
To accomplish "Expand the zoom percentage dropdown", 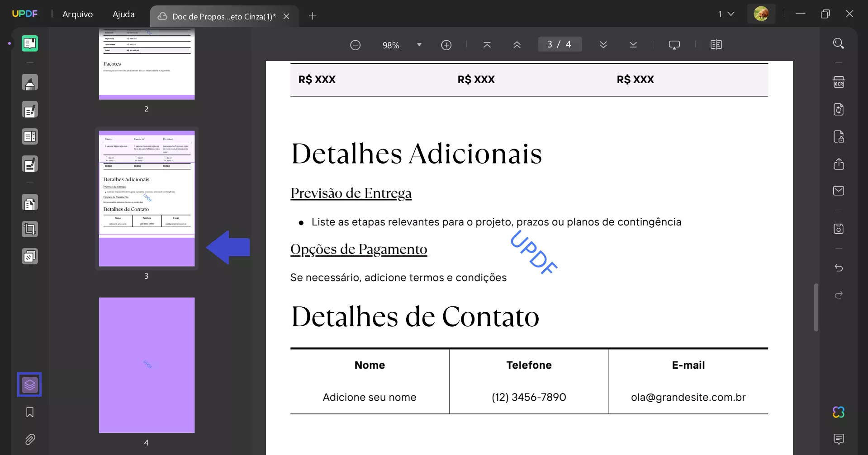I will (x=419, y=44).
